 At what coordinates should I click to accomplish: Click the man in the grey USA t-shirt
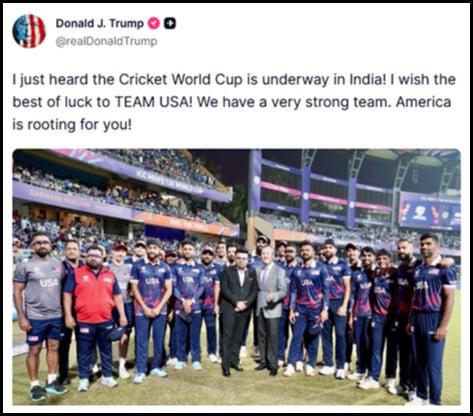click(39, 315)
